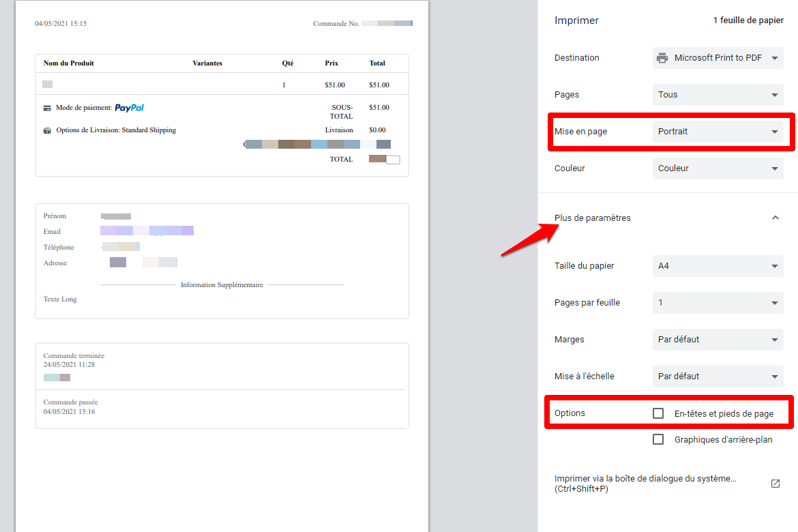Click the external-link icon beside system dialog option
Screen dimensions: 798x532
[775, 484]
